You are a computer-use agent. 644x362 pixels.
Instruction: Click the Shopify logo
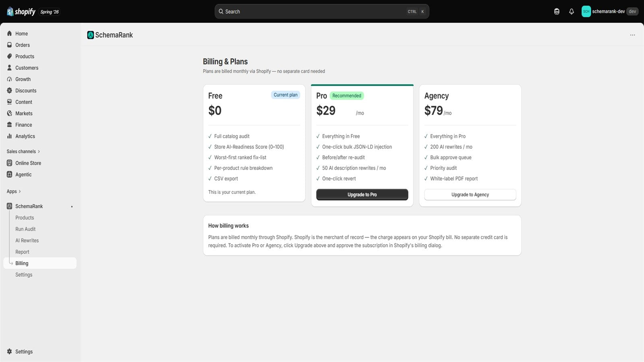coord(21,12)
